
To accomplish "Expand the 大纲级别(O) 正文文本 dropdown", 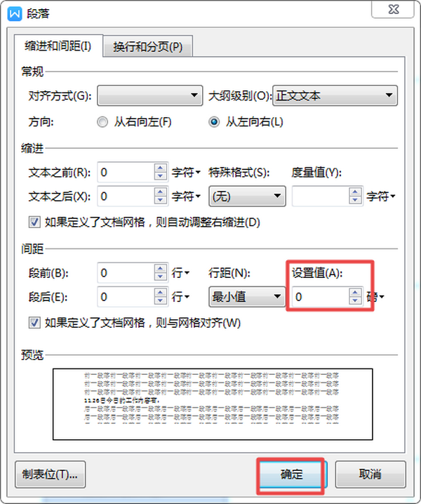I will [335, 95].
